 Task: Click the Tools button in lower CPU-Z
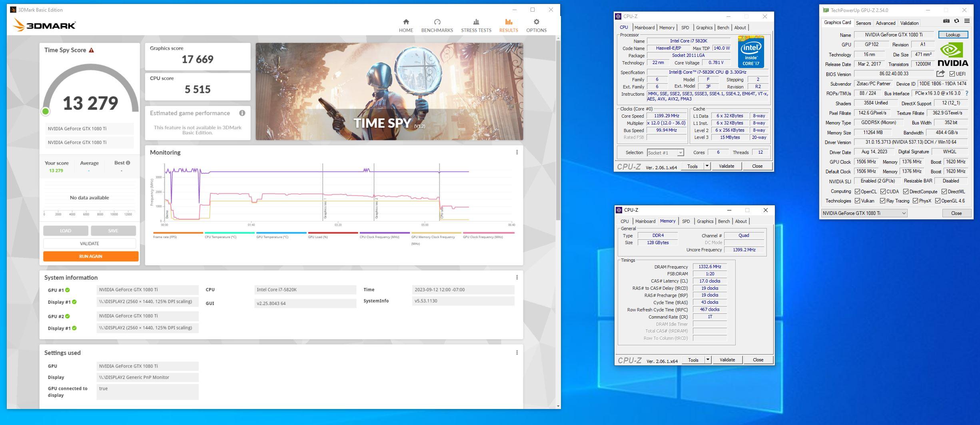click(x=693, y=360)
